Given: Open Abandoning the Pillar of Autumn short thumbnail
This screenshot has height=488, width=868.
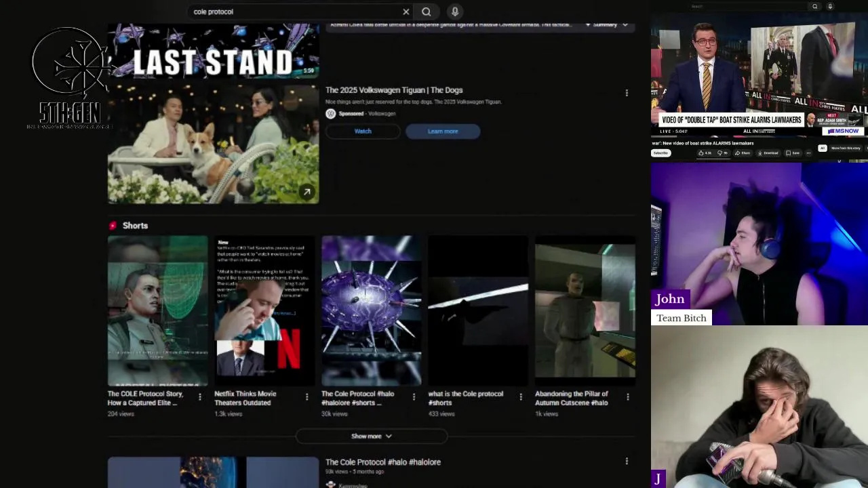Looking at the screenshot, I should 585,310.
